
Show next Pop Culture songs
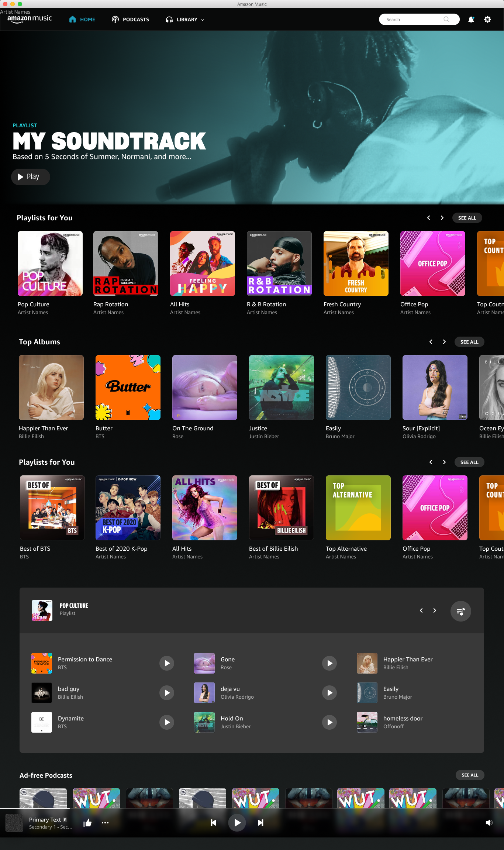pyautogui.click(x=435, y=610)
